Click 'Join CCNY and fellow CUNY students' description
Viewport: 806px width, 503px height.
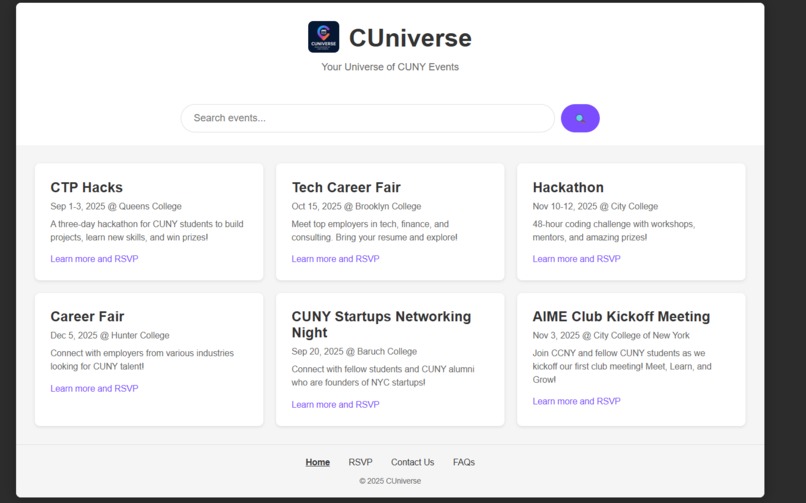(622, 366)
